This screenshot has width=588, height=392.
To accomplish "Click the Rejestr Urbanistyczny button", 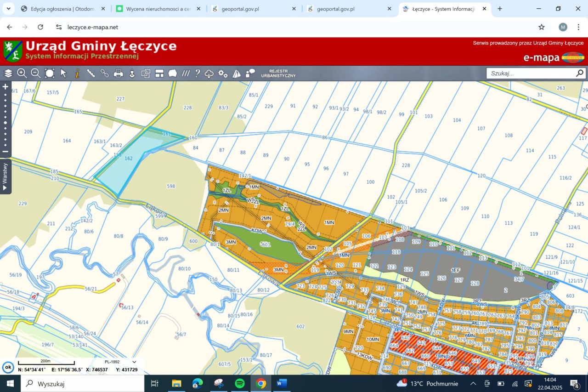I will pos(278,74).
